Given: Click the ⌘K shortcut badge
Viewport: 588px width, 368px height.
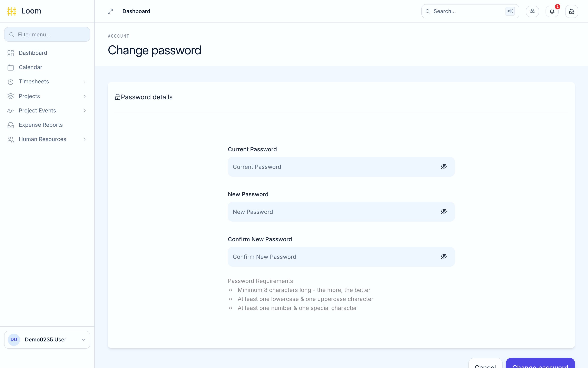Looking at the screenshot, I should [x=510, y=11].
